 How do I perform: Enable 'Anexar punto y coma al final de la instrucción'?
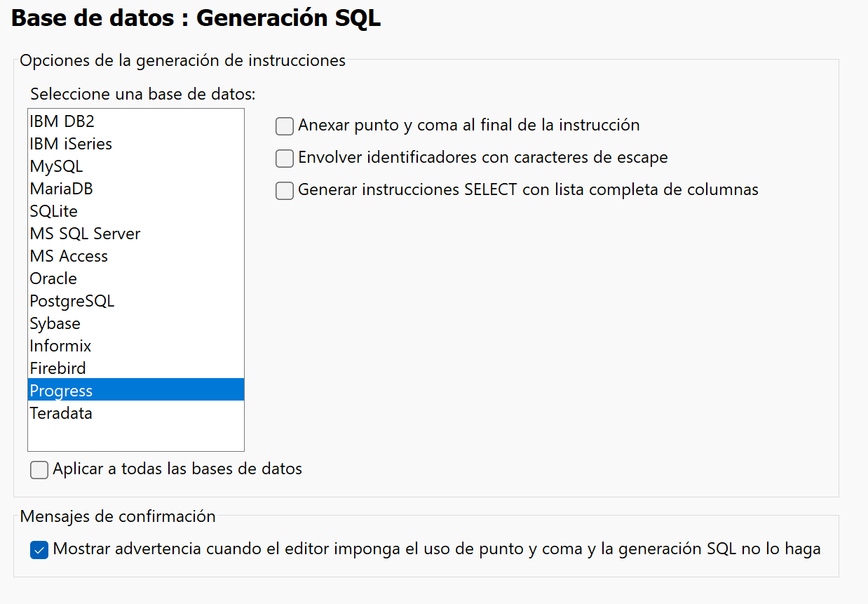click(284, 126)
